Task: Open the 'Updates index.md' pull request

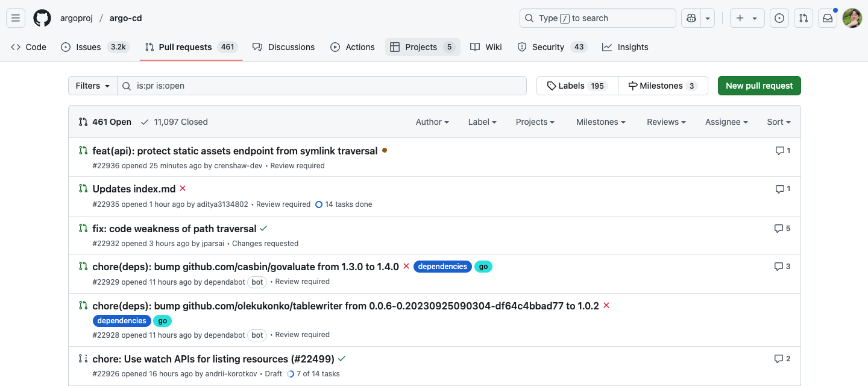Action: coord(134,189)
